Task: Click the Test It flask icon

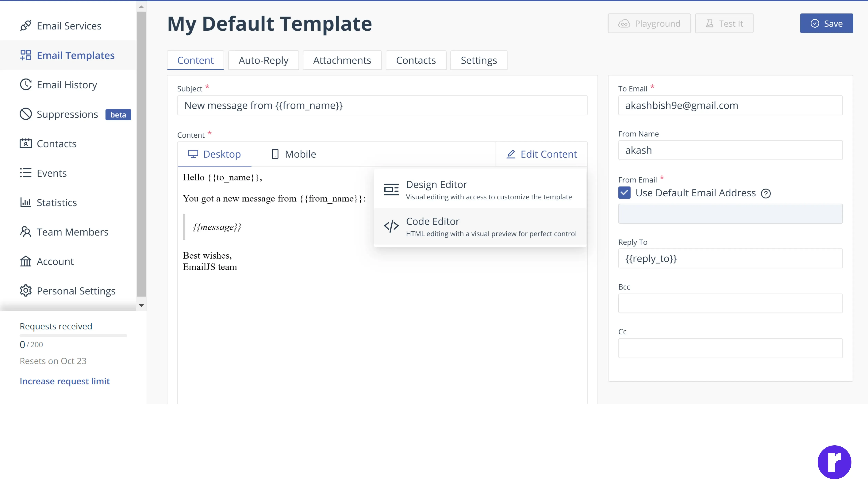Action: point(710,23)
